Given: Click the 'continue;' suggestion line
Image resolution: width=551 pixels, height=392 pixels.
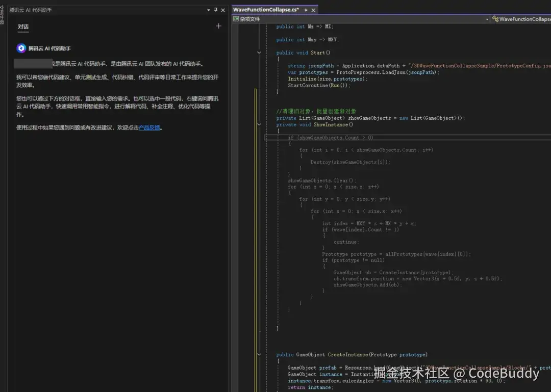Looking at the screenshot, I should click(x=346, y=242).
